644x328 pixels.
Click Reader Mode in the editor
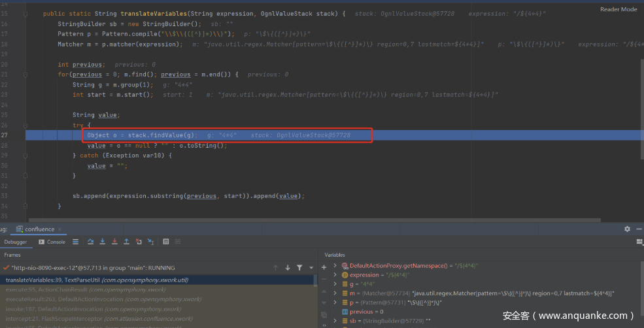[x=618, y=9]
